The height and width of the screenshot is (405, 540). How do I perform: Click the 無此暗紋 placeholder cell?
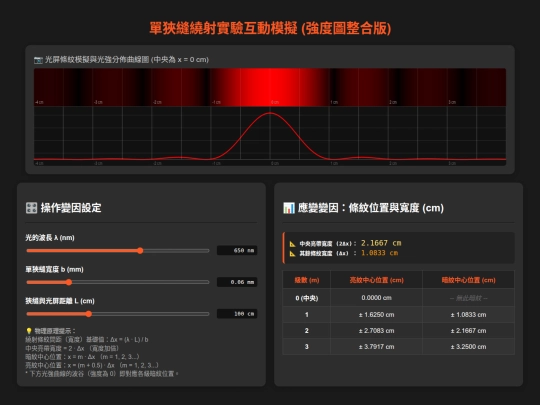pyautogui.click(x=468, y=298)
